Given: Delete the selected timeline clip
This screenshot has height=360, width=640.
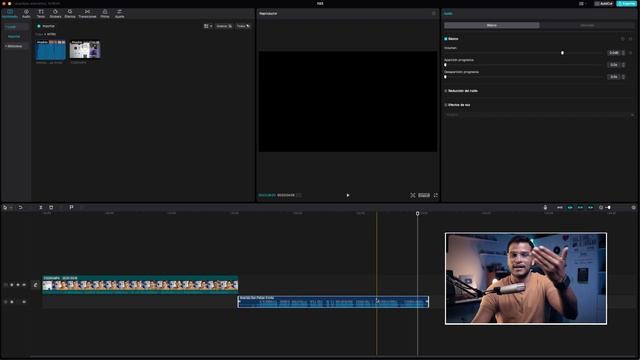Looking at the screenshot, I should click(51, 208).
